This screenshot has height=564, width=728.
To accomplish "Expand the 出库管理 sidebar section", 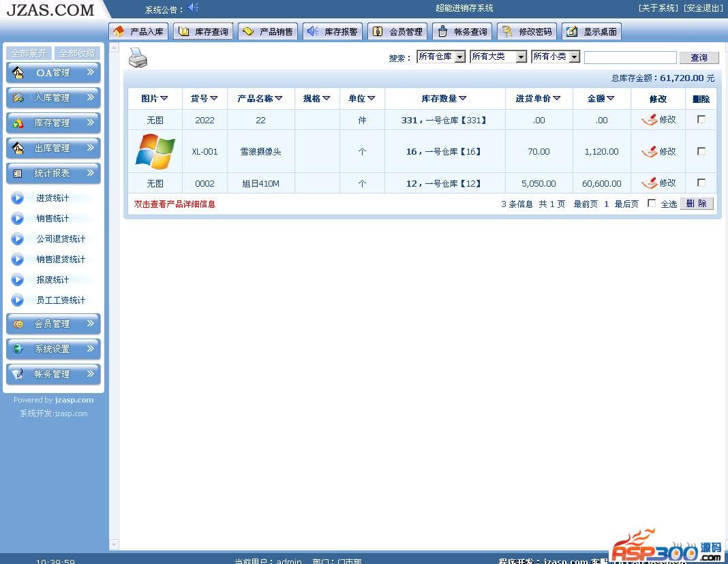I will tap(53, 148).
